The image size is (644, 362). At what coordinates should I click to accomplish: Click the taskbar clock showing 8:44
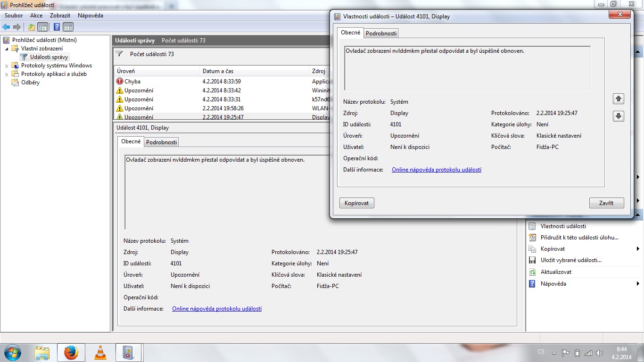621,353
